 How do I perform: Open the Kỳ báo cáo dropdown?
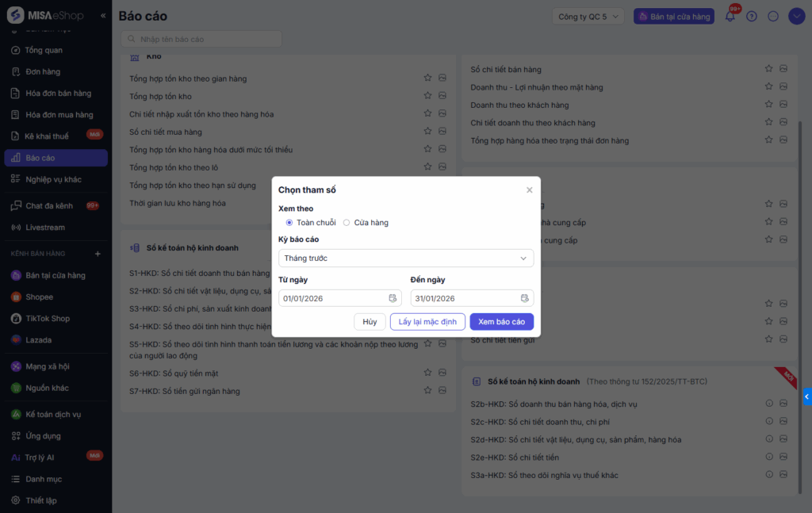pyautogui.click(x=405, y=258)
